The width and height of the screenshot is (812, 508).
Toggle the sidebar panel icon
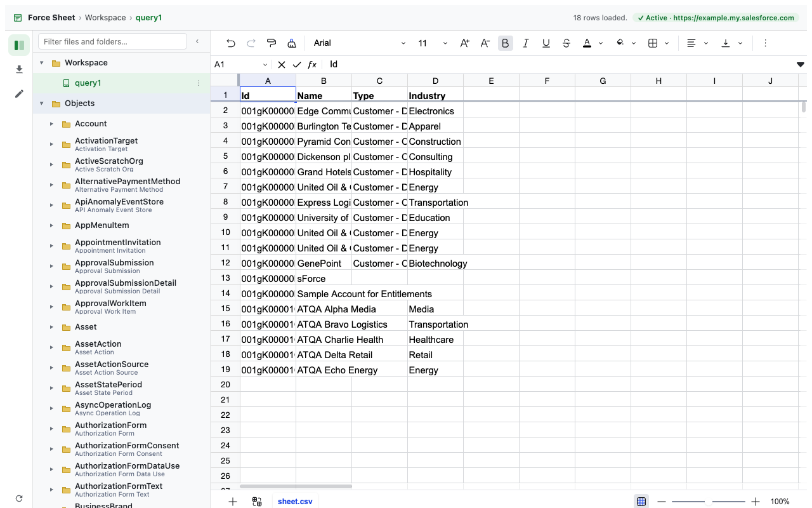click(x=19, y=45)
